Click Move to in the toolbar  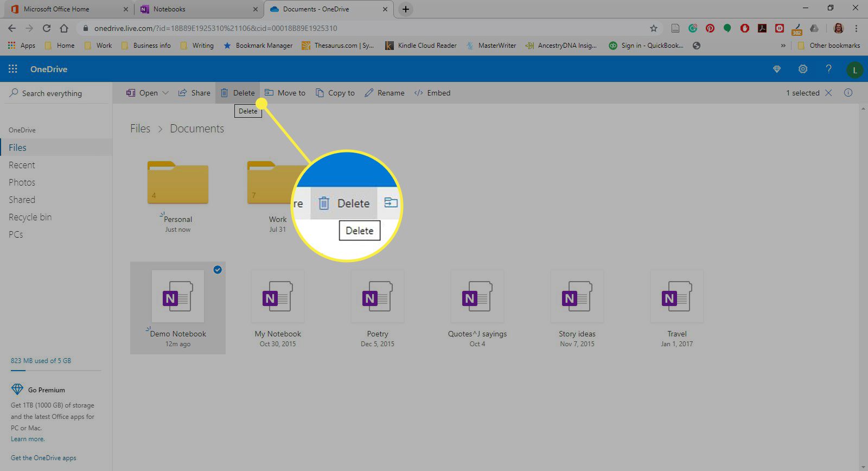285,93
